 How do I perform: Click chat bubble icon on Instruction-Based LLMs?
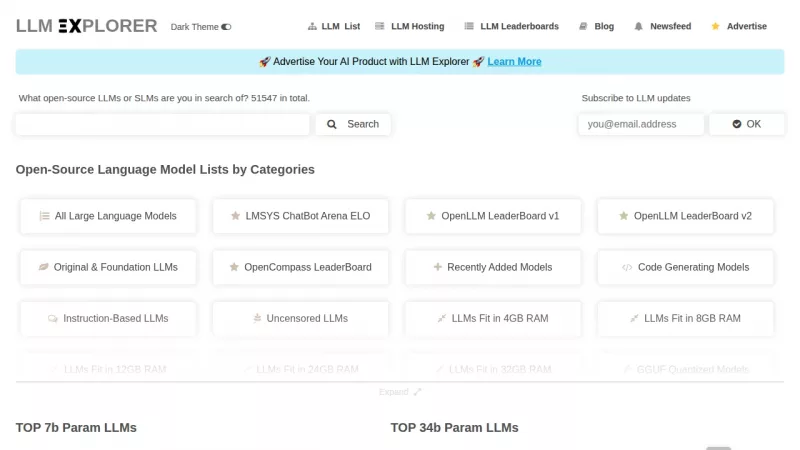click(53, 318)
